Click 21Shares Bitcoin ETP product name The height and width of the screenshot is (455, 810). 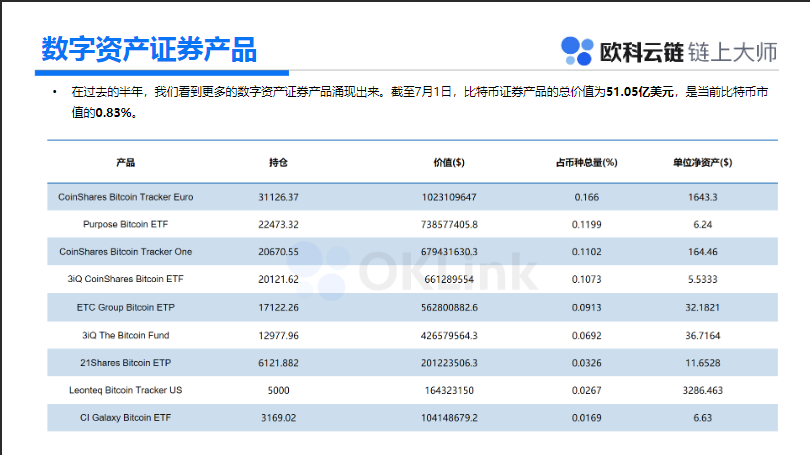(126, 363)
